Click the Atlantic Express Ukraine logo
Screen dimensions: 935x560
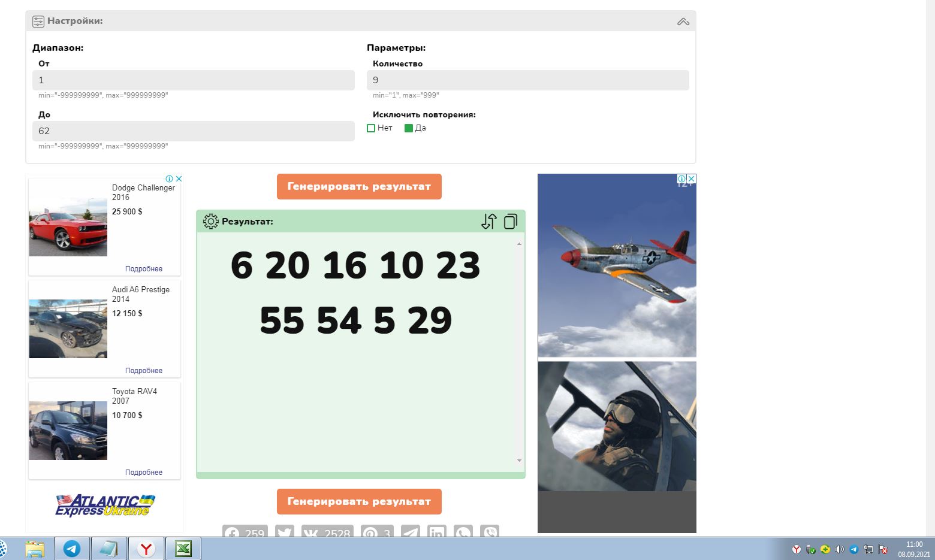[105, 505]
